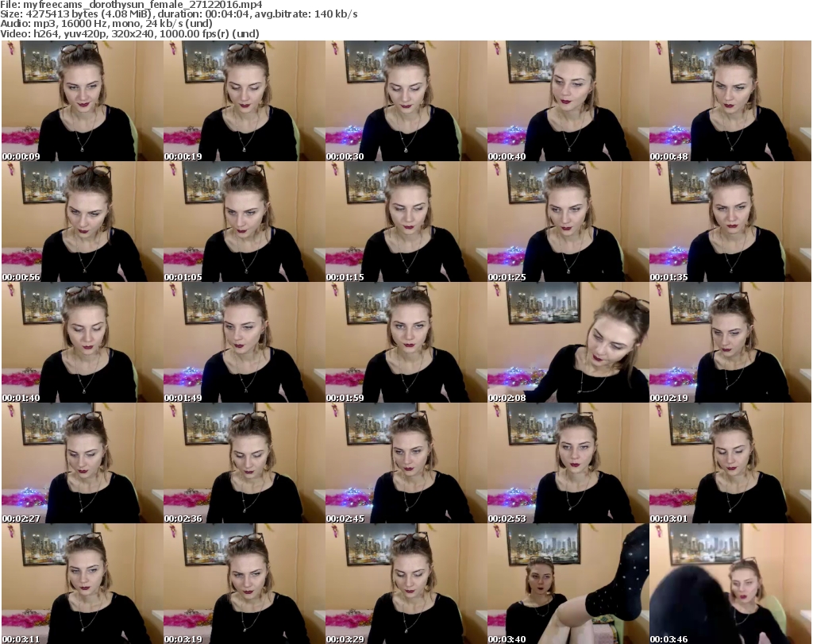
Task: Click the 'Size: 4275413 bytes' info line
Action: [x=179, y=14]
